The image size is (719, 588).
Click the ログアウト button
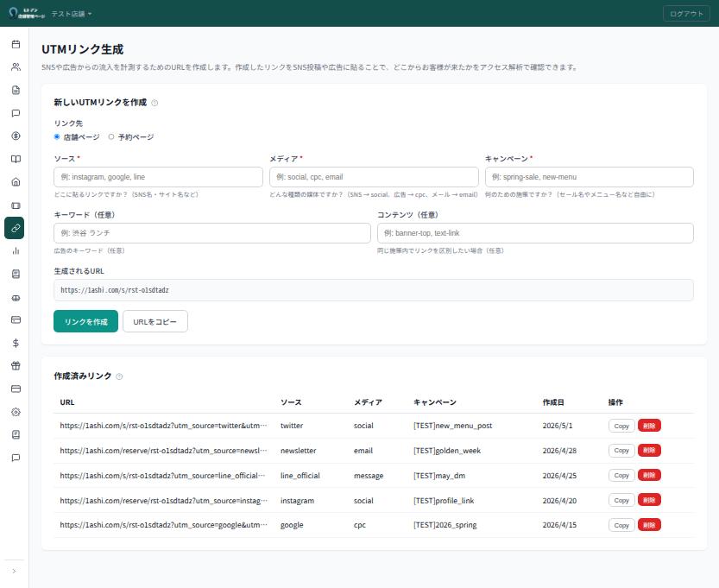pos(686,14)
